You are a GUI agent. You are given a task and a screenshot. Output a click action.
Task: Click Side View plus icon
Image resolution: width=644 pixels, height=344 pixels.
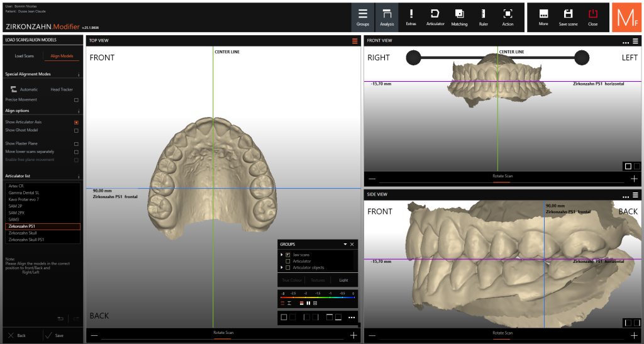tap(634, 335)
